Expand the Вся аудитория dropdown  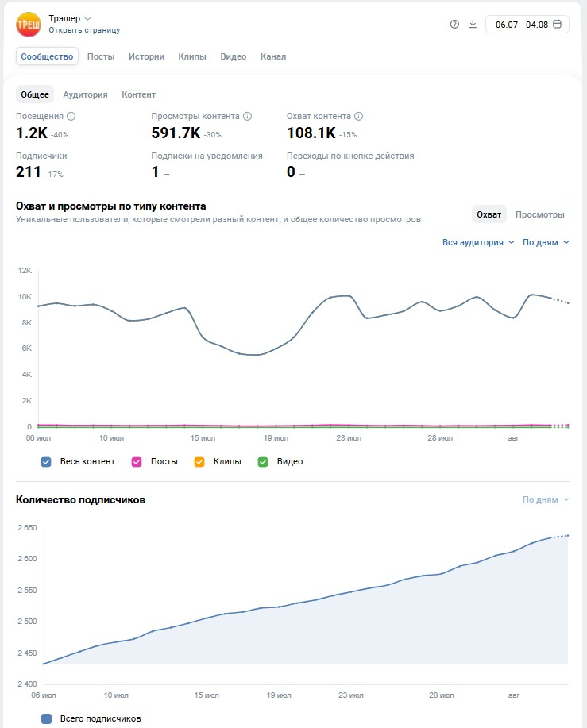click(x=478, y=242)
